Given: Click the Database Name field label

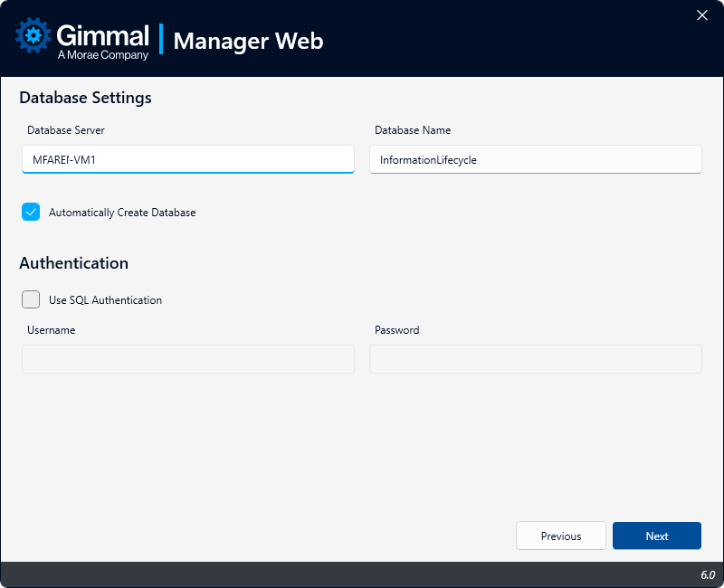Looking at the screenshot, I should click(x=413, y=130).
